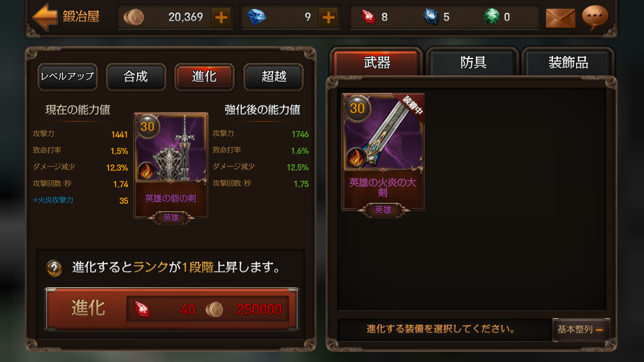Open the 装飾品 equipment tab
Image resolution: width=644 pixels, height=362 pixels.
coord(568,63)
